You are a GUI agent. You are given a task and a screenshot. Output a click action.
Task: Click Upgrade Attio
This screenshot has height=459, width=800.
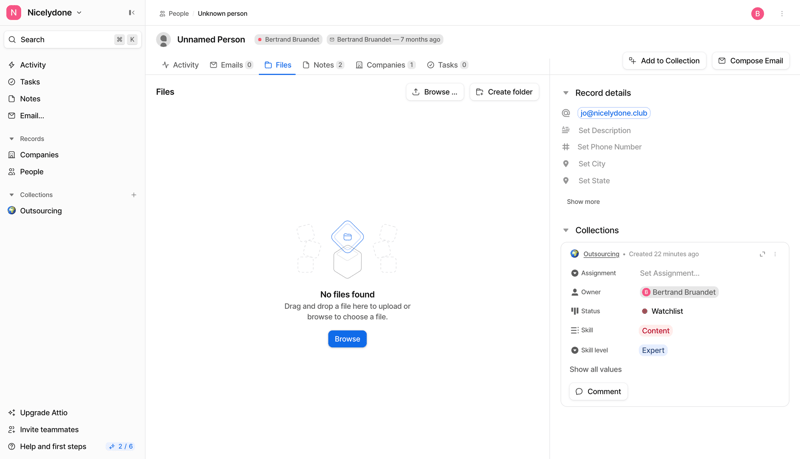pos(43,413)
